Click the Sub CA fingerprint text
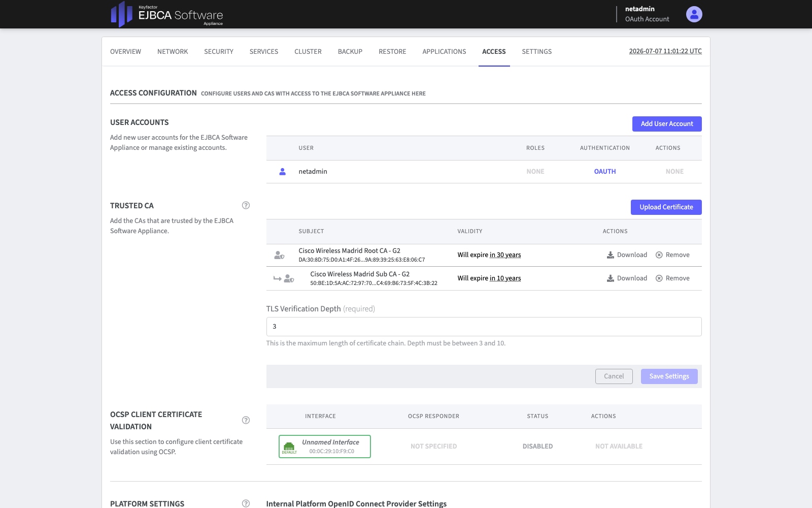Viewport: 812px width, 508px height. pos(374,283)
